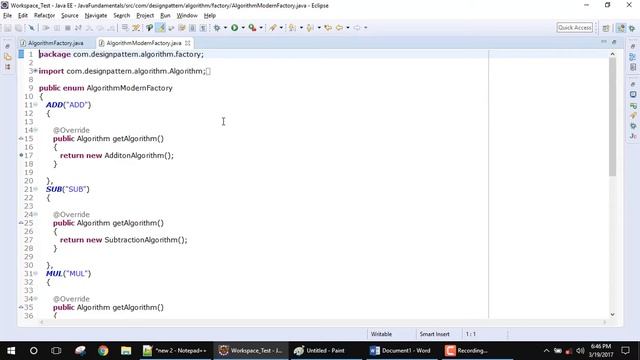
Task: Minimize the editor area
Action: [x=604, y=42]
